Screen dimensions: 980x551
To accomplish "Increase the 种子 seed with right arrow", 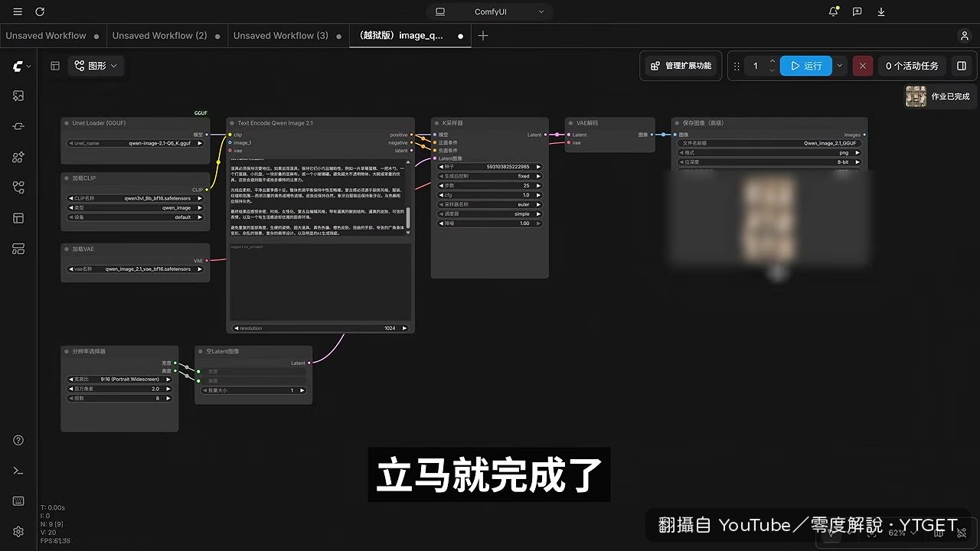I will pyautogui.click(x=538, y=166).
